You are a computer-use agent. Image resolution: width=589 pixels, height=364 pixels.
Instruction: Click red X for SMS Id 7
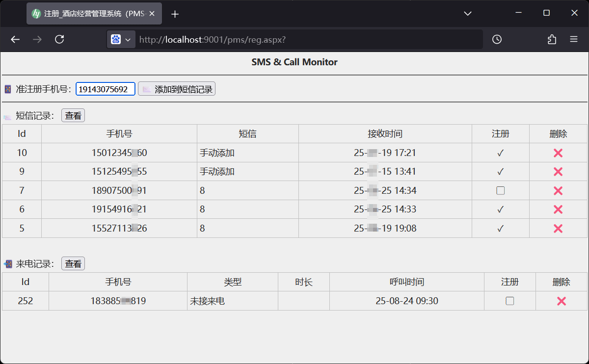[558, 191]
